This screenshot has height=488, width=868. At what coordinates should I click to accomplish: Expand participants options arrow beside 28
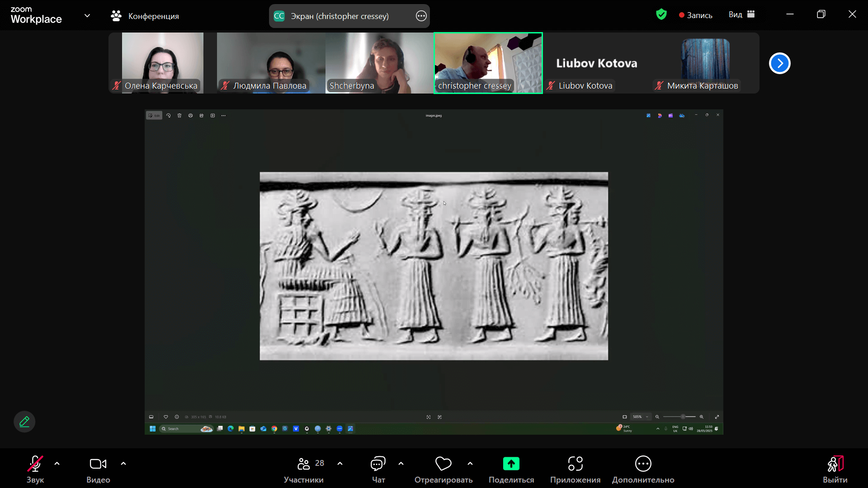(340, 464)
